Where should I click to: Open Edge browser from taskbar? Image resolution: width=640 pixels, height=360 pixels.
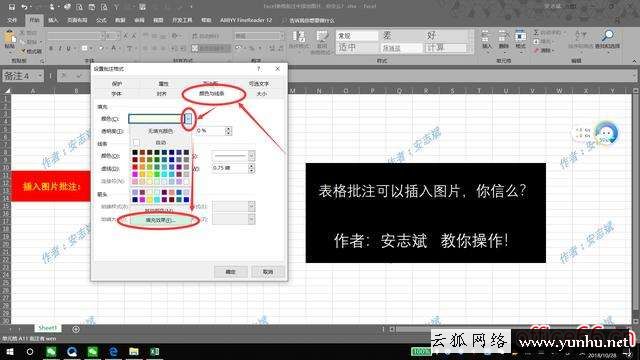[x=113, y=351]
